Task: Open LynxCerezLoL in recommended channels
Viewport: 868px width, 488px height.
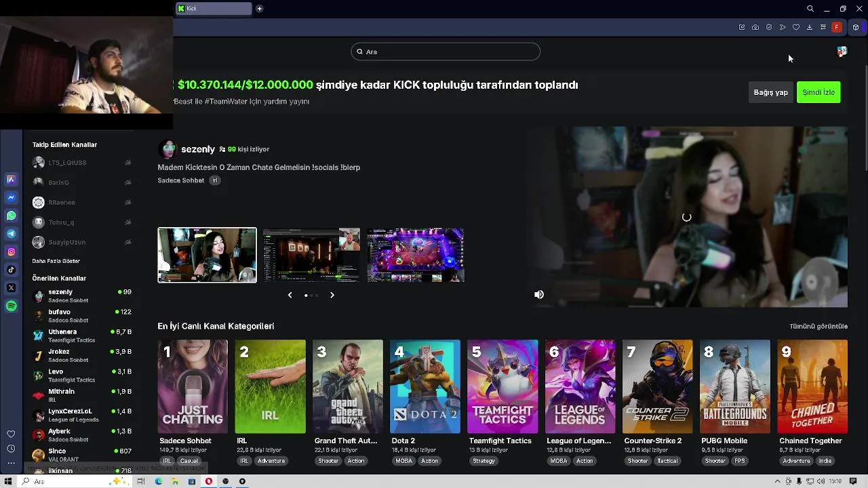Action: click(x=81, y=415)
